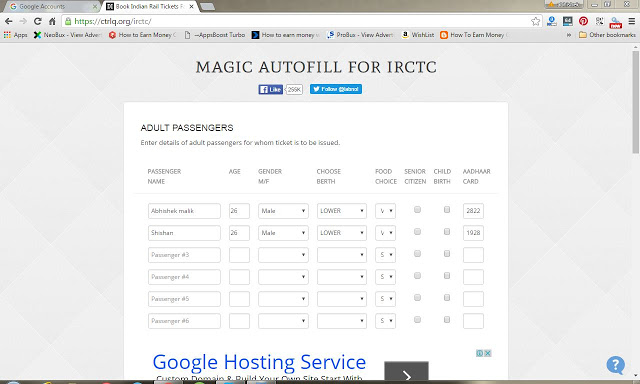640x384 pixels.
Task: Open the Pinterest extension icon
Action: pos(583,21)
